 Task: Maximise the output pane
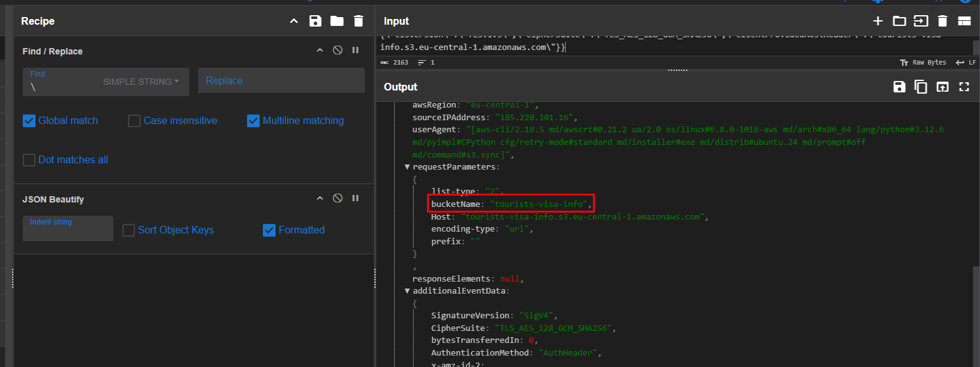(964, 87)
